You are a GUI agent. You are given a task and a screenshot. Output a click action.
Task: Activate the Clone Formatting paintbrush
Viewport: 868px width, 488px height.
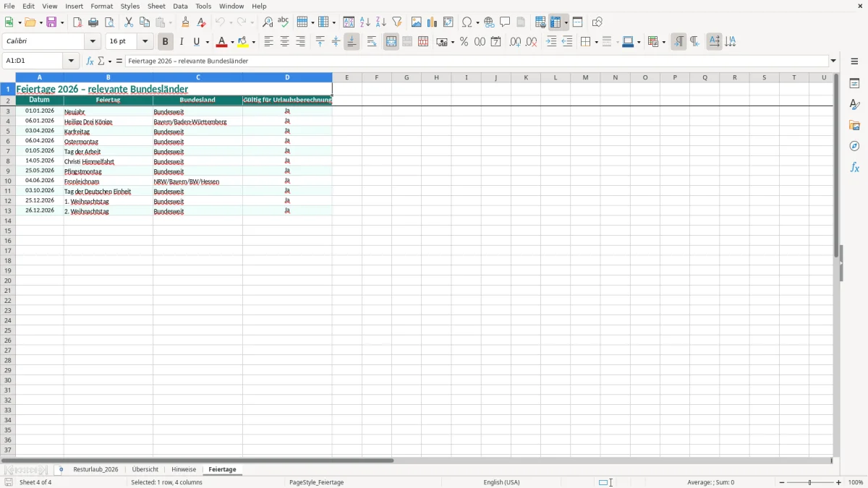[186, 22]
